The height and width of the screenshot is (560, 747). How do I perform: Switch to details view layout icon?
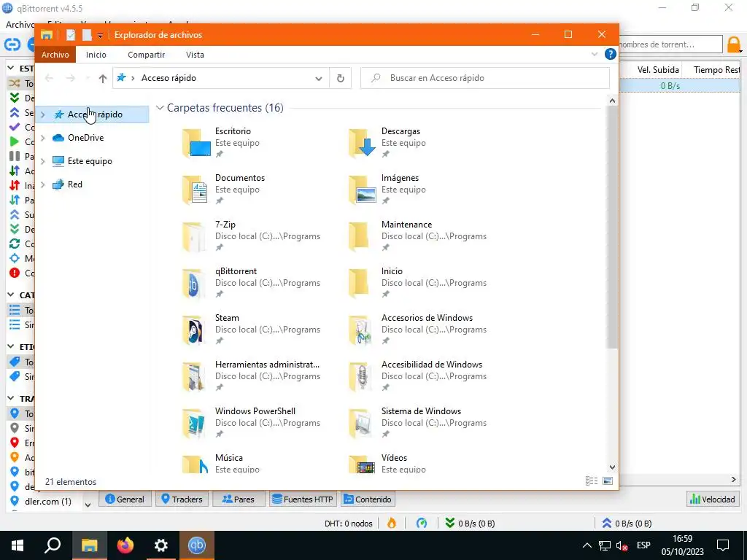pyautogui.click(x=591, y=481)
